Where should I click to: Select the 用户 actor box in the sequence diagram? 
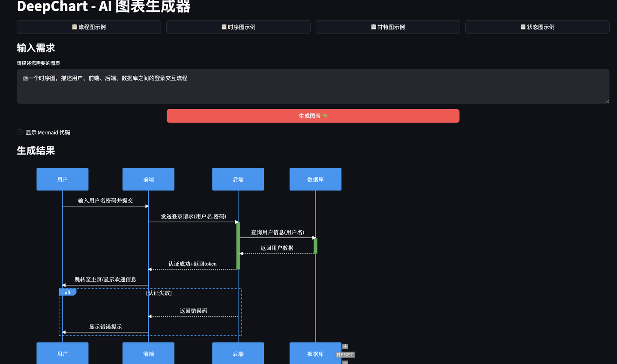coord(62,179)
